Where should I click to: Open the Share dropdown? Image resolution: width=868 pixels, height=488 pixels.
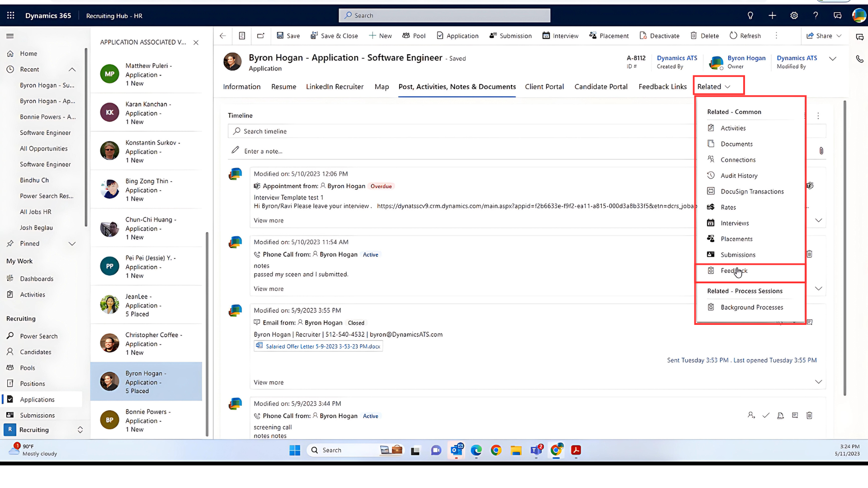pos(824,36)
